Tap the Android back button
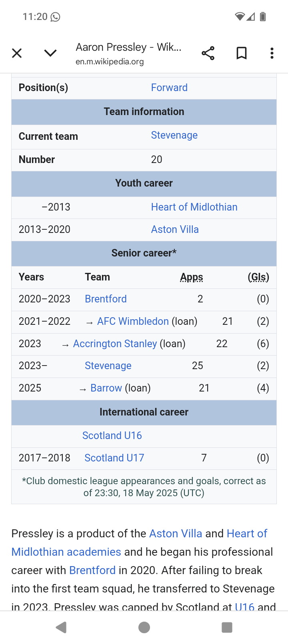This screenshot has width=288, height=644. tap(61, 628)
